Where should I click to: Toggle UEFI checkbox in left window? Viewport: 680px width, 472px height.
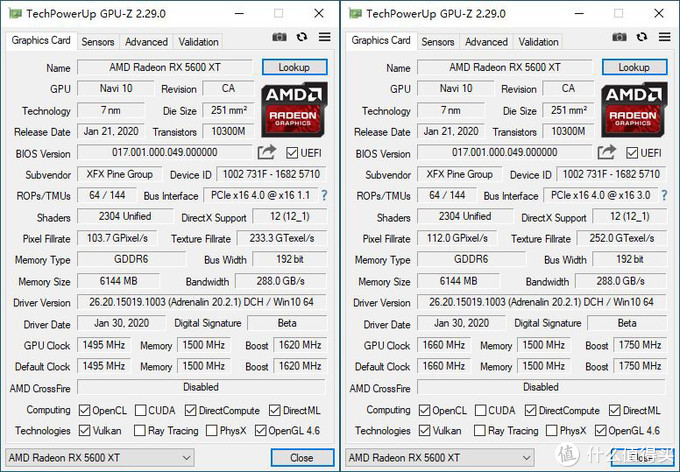click(292, 153)
